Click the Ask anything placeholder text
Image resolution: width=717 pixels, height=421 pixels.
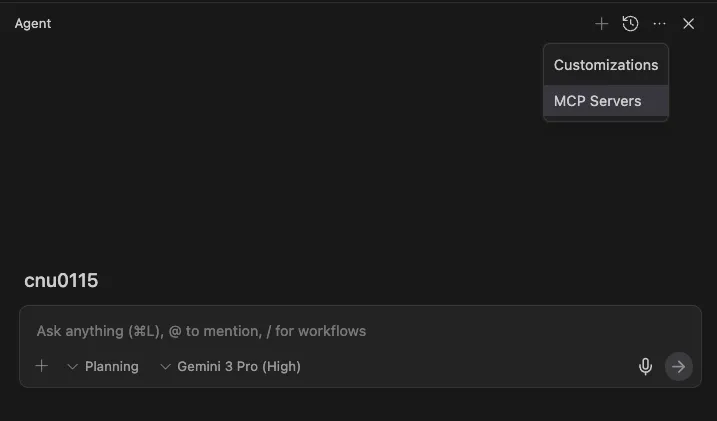pos(201,331)
